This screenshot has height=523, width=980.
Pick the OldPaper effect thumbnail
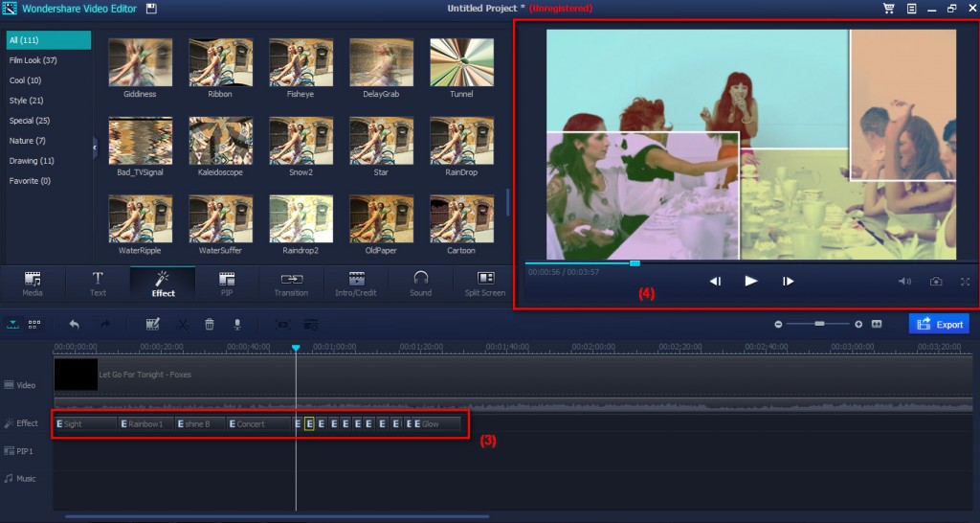pyautogui.click(x=381, y=218)
